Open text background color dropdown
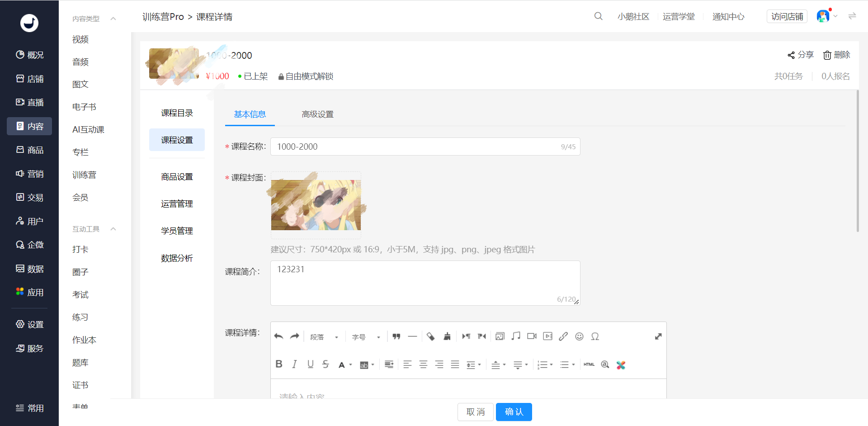Screen dimensions: 868x426 pyautogui.click(x=373, y=365)
